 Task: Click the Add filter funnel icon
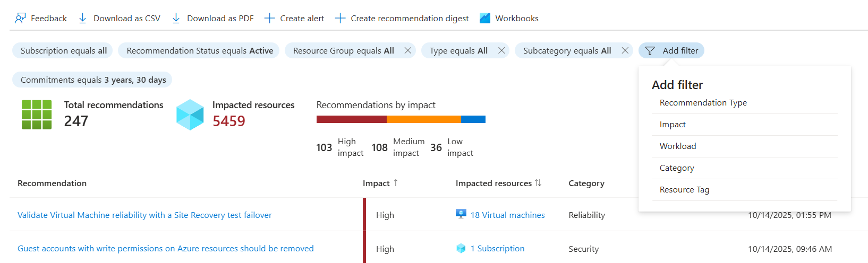click(650, 51)
